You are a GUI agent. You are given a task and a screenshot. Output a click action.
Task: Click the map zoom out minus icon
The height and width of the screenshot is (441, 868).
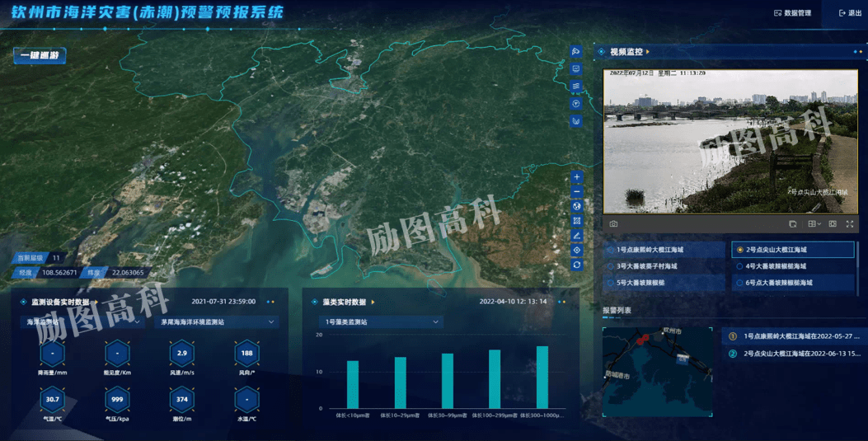576,191
